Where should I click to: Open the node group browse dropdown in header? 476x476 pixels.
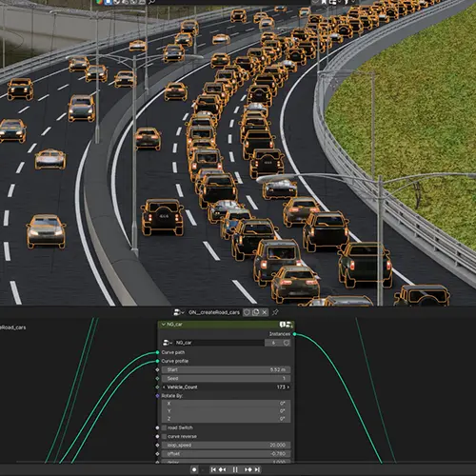click(178, 312)
